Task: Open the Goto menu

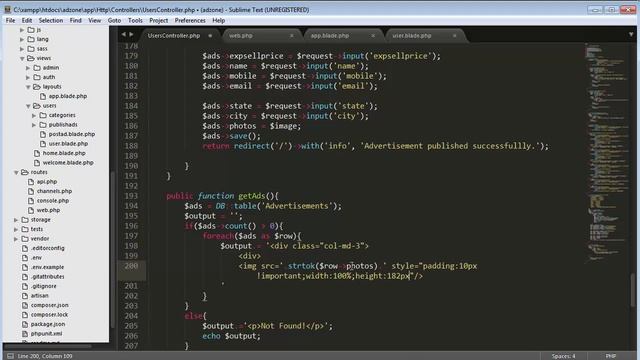Action: (x=114, y=20)
